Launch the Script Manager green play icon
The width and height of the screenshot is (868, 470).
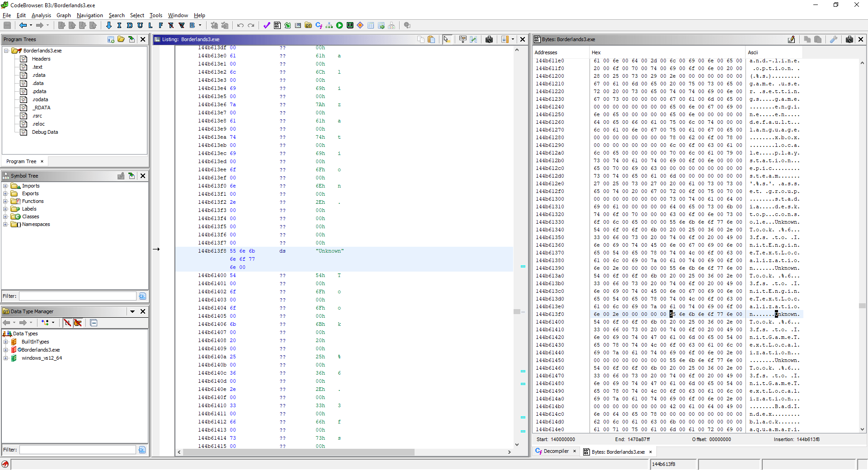340,25
